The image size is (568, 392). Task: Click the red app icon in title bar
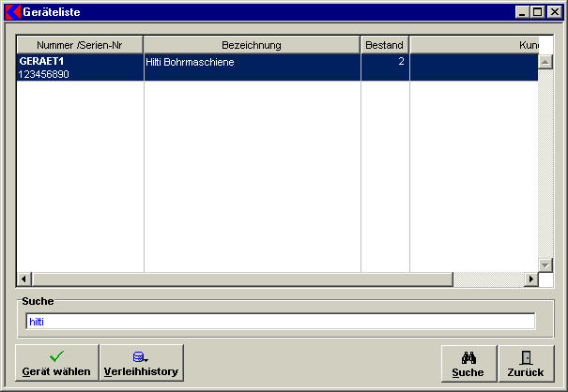[12, 11]
